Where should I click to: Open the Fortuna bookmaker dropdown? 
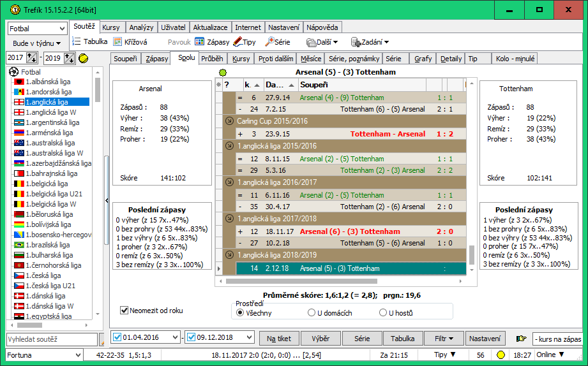[x=78, y=355]
